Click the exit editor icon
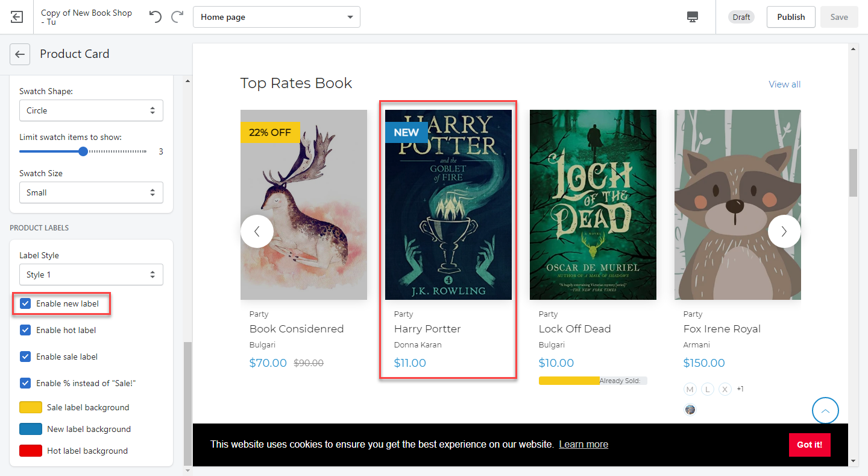 (x=17, y=17)
